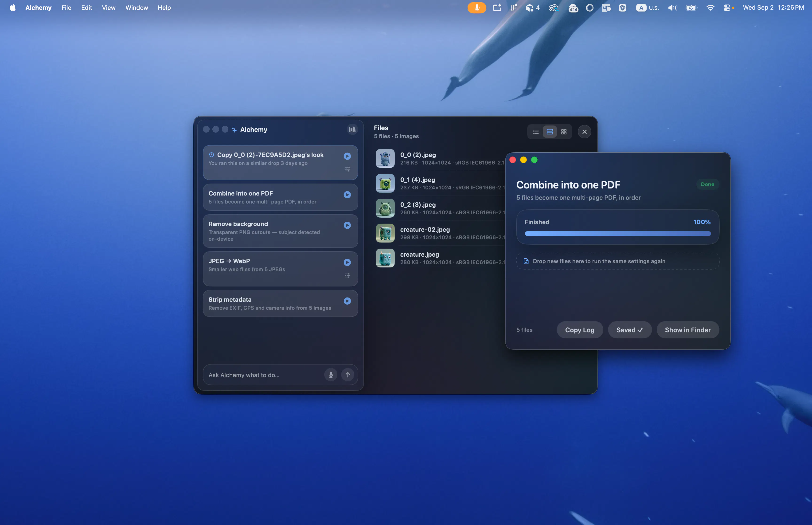Close the Combine into one PDF window
The image size is (812, 525).
point(512,160)
